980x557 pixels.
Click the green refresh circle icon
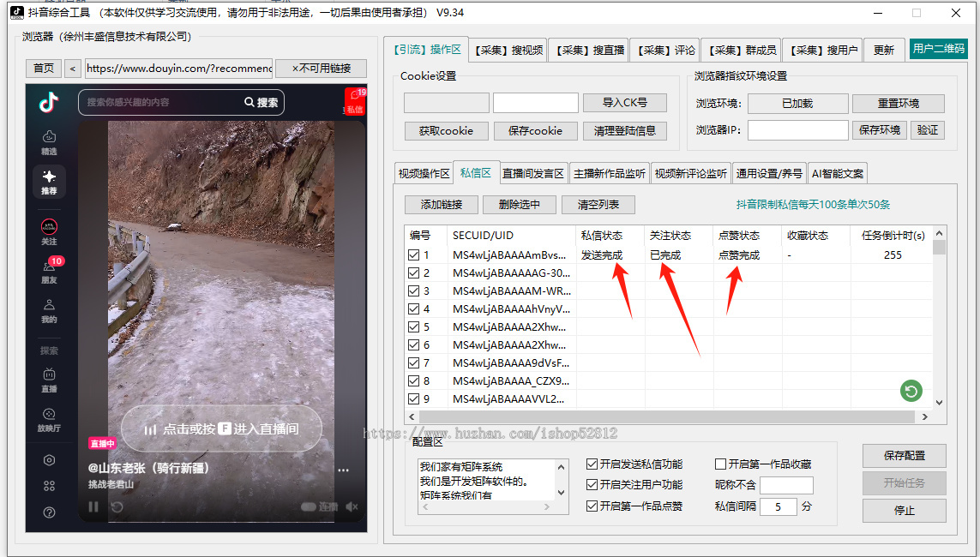click(911, 391)
